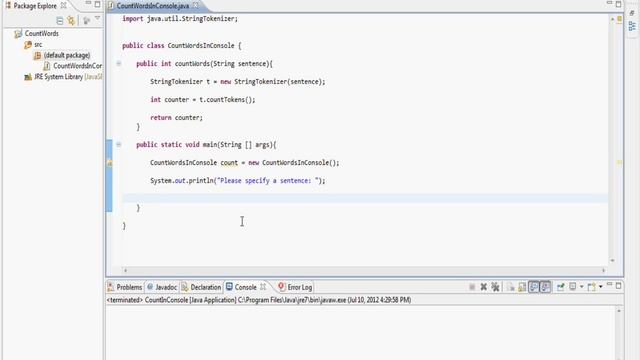Open the Outline view icon on right
Screen dimensions: 640x360
coord(632,26)
